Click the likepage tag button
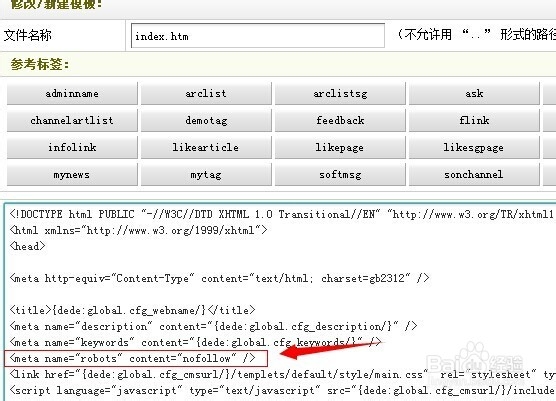 coord(340,147)
